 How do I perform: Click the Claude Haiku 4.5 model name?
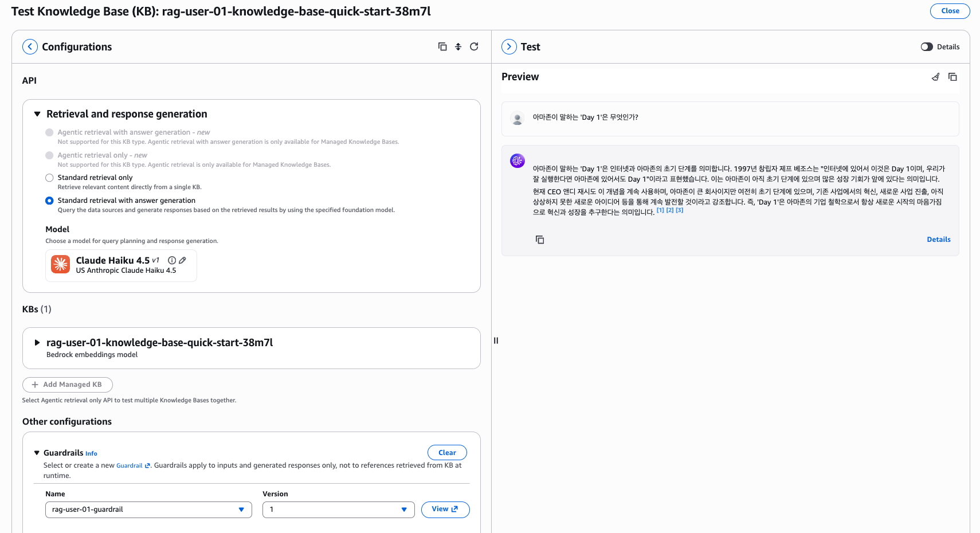[x=113, y=260]
